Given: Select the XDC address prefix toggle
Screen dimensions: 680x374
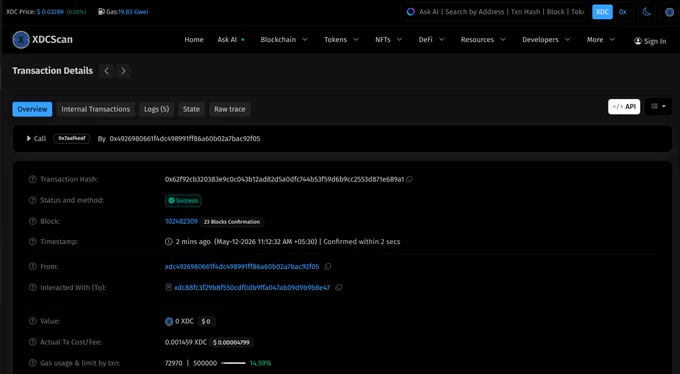Looking at the screenshot, I should coord(602,12).
